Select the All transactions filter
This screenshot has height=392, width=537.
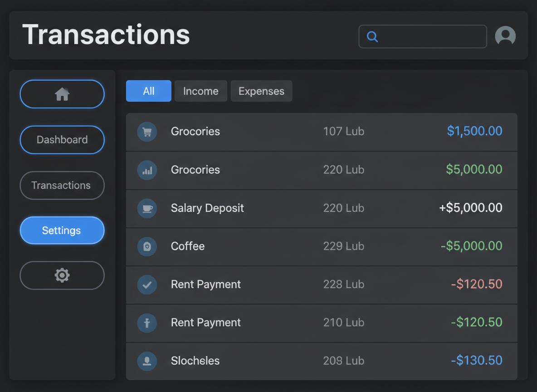pos(148,91)
